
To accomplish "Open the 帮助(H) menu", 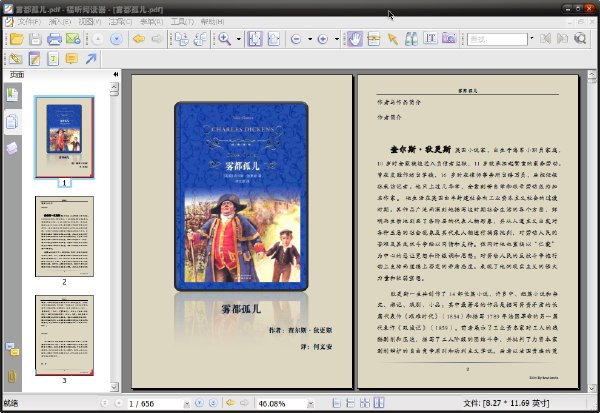I will (212, 22).
